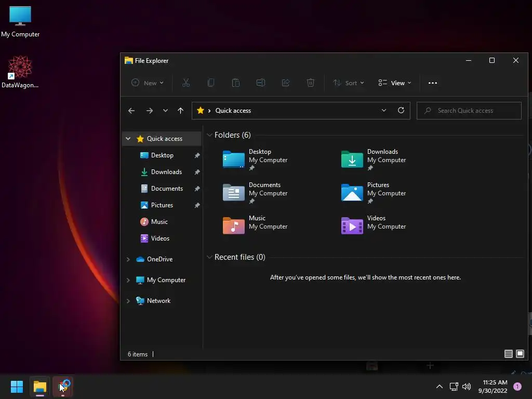
Task: Open the New dropdown button
Action: pos(148,83)
